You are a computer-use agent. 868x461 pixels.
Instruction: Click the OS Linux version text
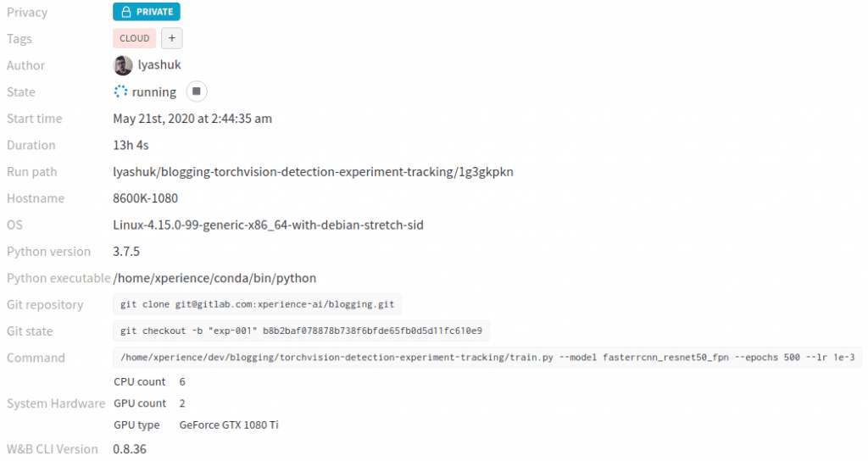pyautogui.click(x=268, y=225)
